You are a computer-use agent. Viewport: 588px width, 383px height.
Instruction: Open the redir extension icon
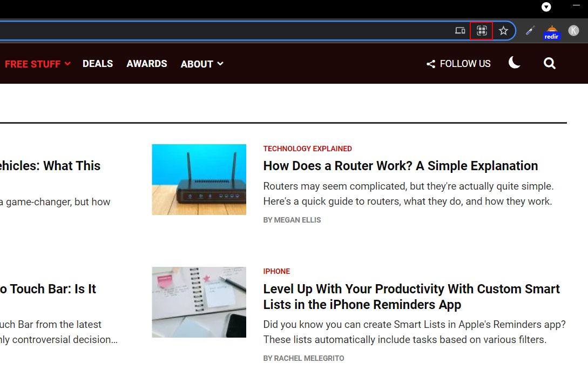(x=552, y=32)
